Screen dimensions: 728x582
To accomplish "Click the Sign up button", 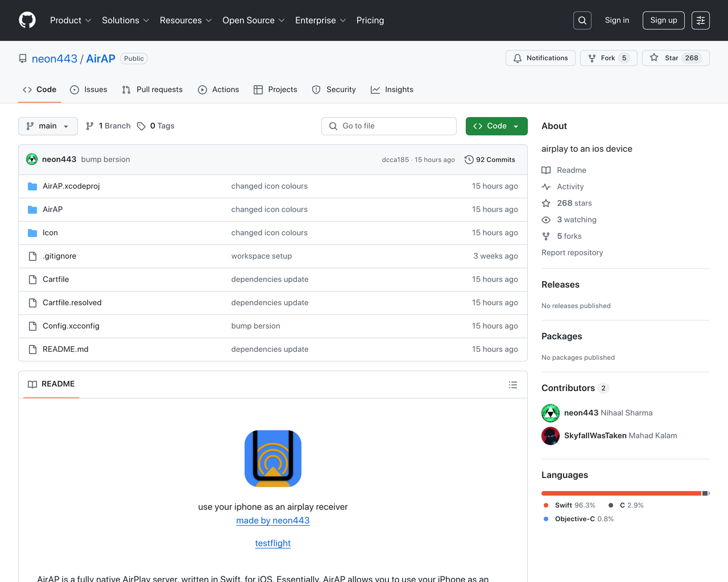I will [664, 20].
